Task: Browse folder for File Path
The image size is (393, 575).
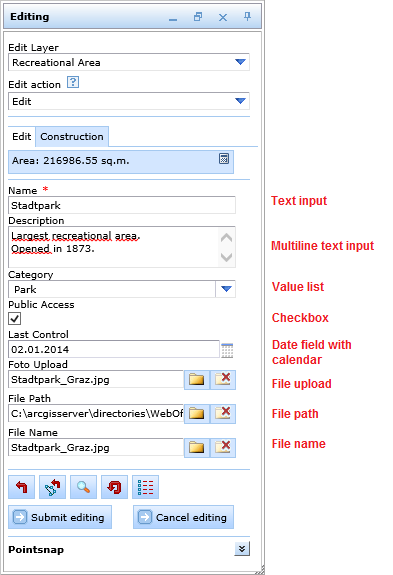Action: (x=196, y=413)
